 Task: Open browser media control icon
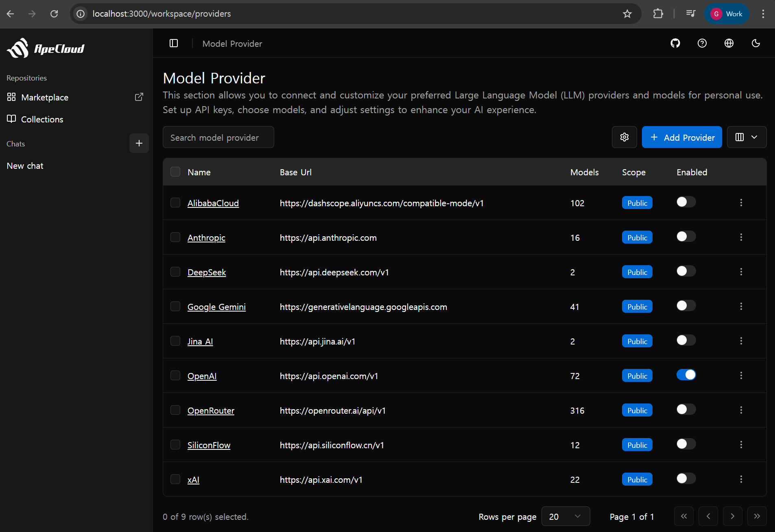click(x=691, y=14)
